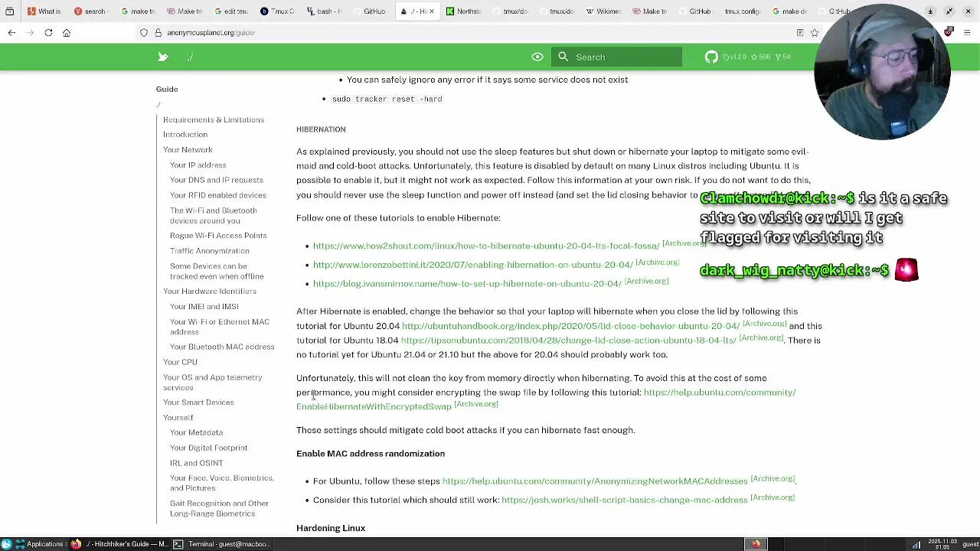Image resolution: width=980 pixels, height=551 pixels.
Task: Open the downloads icon in the tab bar
Action: (930, 11)
